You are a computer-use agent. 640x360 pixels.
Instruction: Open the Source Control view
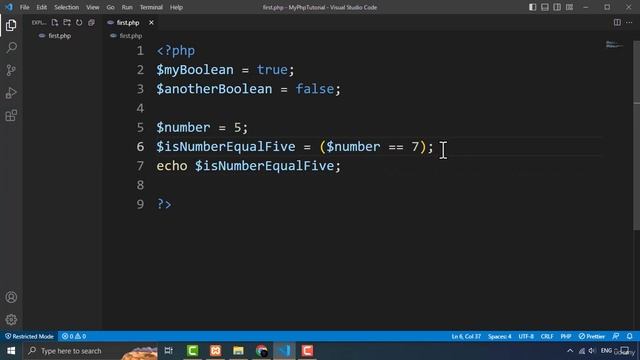pyautogui.click(x=11, y=70)
